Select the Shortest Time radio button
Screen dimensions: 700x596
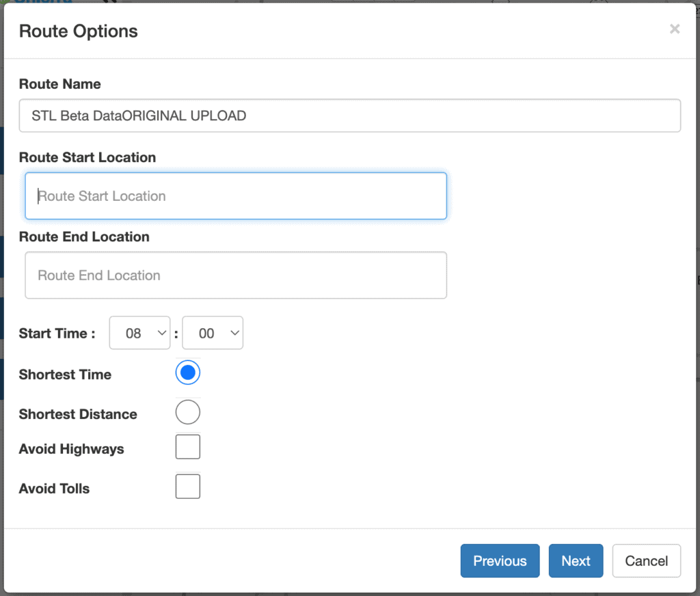tap(188, 372)
